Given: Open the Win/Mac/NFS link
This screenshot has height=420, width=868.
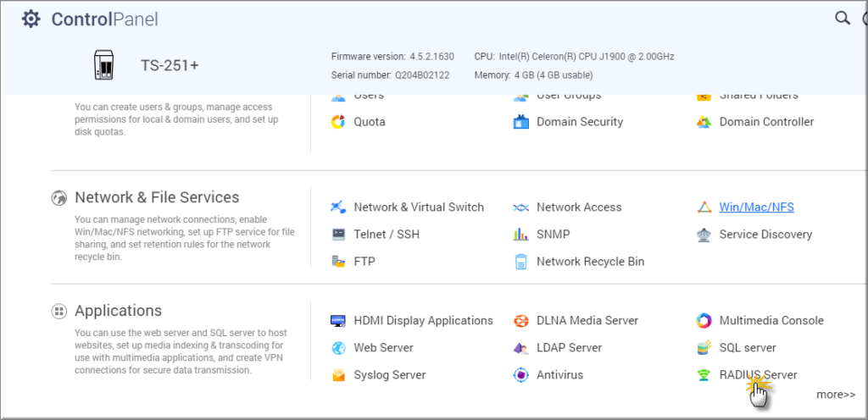Looking at the screenshot, I should [756, 207].
